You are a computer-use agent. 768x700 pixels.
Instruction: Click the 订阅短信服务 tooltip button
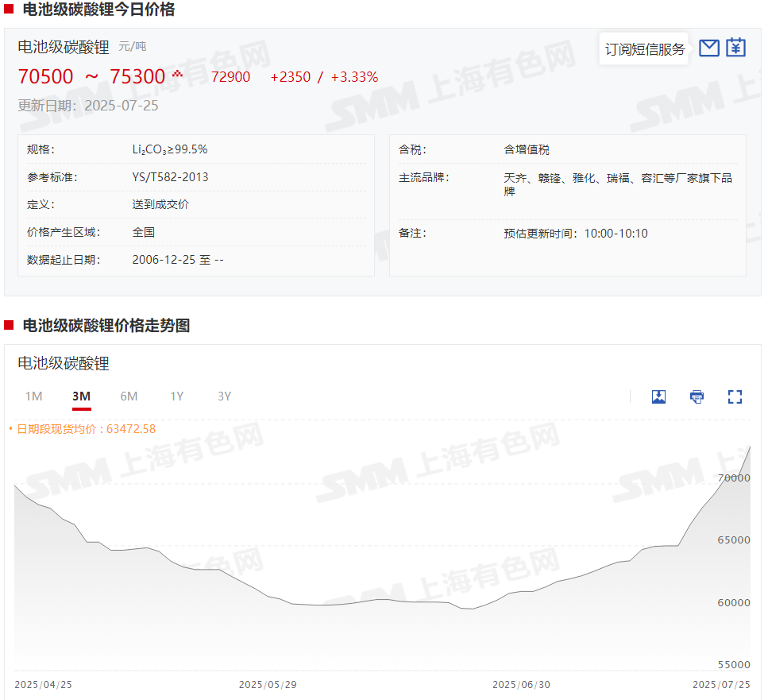tap(644, 49)
